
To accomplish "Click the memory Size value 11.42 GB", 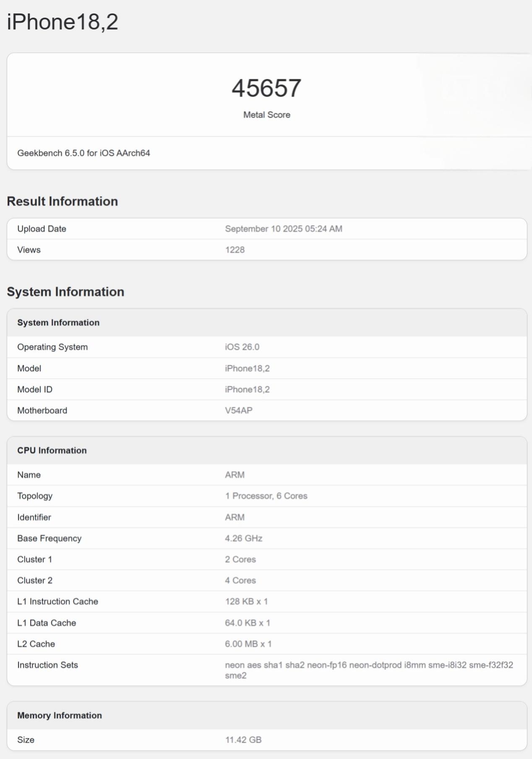I will coord(243,740).
